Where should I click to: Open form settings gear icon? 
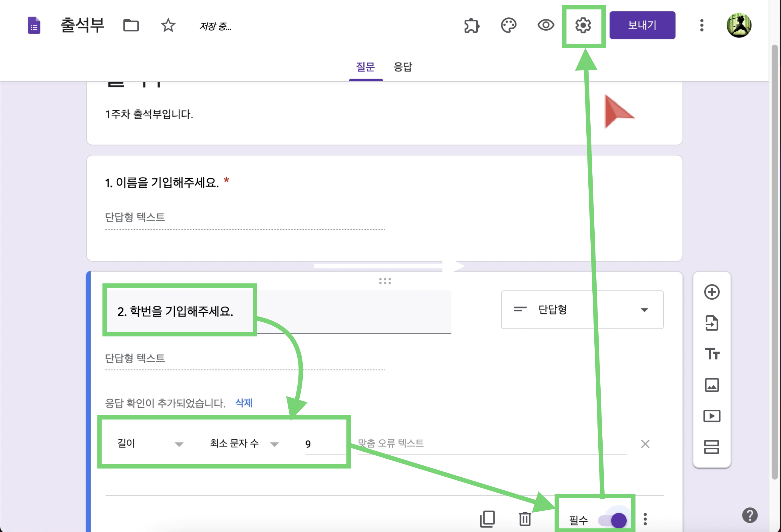(583, 25)
